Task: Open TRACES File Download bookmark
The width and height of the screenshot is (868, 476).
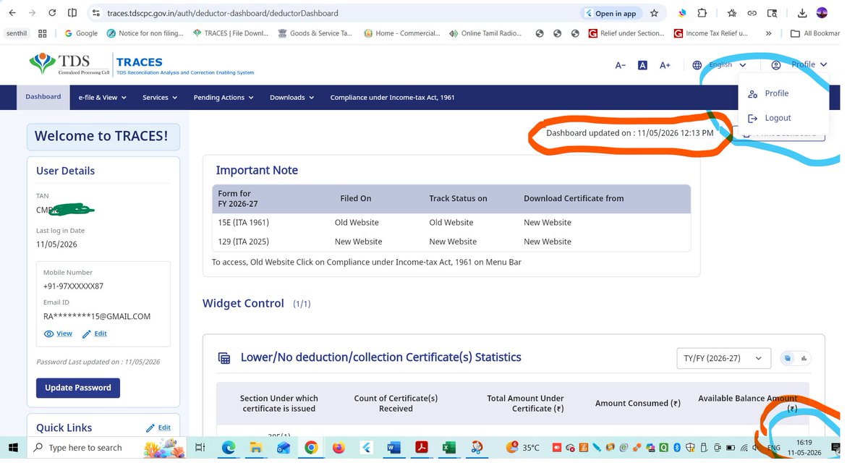Action: tap(230, 33)
